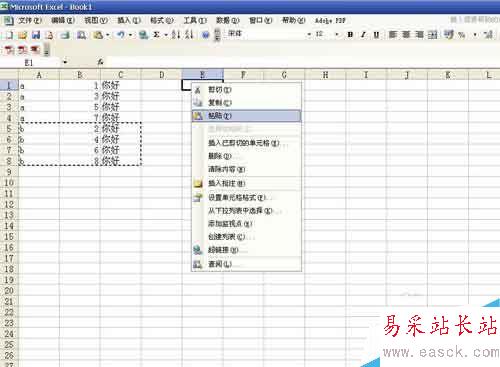
Task: Choose 剪切 (Cut) in context menu
Action: (246, 90)
